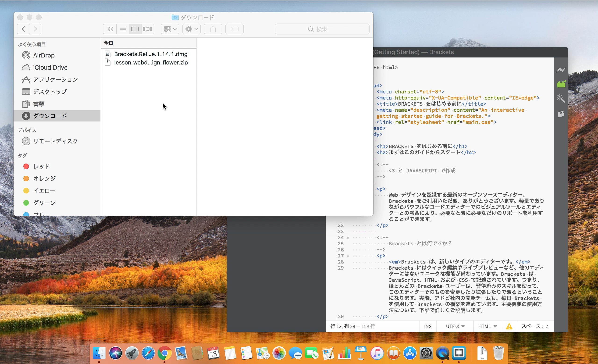Select the オレンジ tag
598x364 pixels.
coord(57,178)
